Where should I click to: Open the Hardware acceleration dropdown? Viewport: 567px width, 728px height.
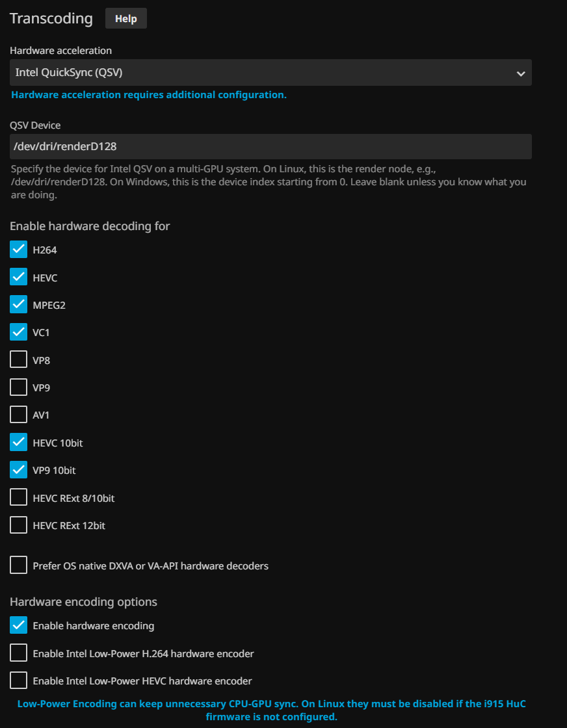point(270,73)
